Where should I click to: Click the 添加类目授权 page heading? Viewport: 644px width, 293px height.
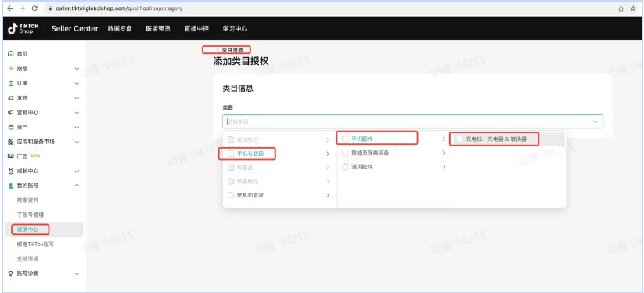click(241, 61)
